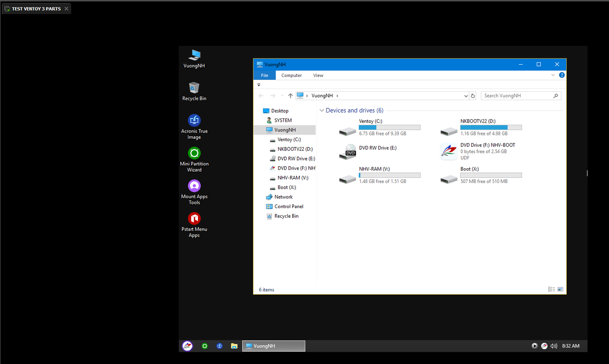Click the Back navigation arrow
The width and height of the screenshot is (609, 364).
click(261, 96)
